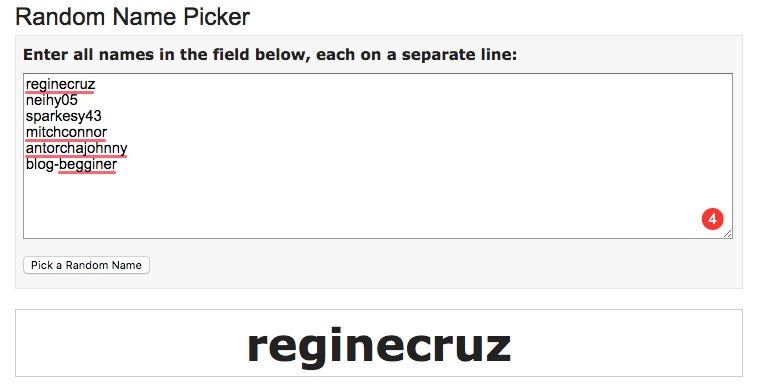Image resolution: width=757 pixels, height=387 pixels.
Task: Click the sparkesy43 entry in the names field
Action: point(64,116)
